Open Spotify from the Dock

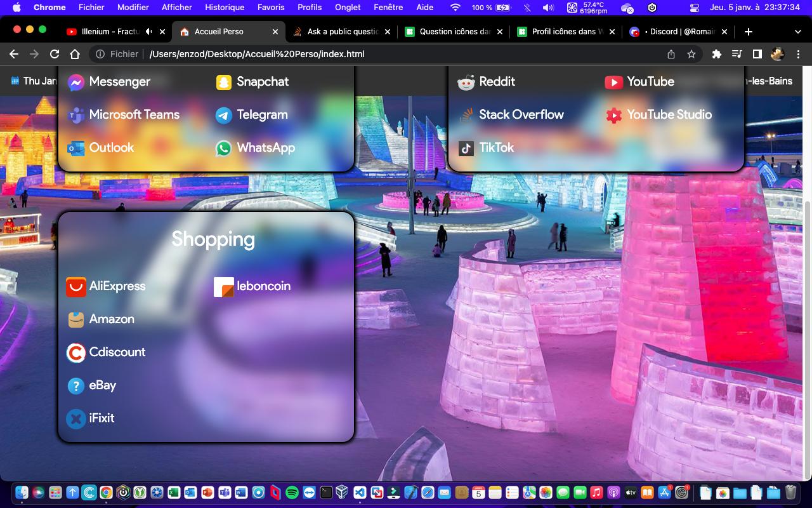coord(292,492)
